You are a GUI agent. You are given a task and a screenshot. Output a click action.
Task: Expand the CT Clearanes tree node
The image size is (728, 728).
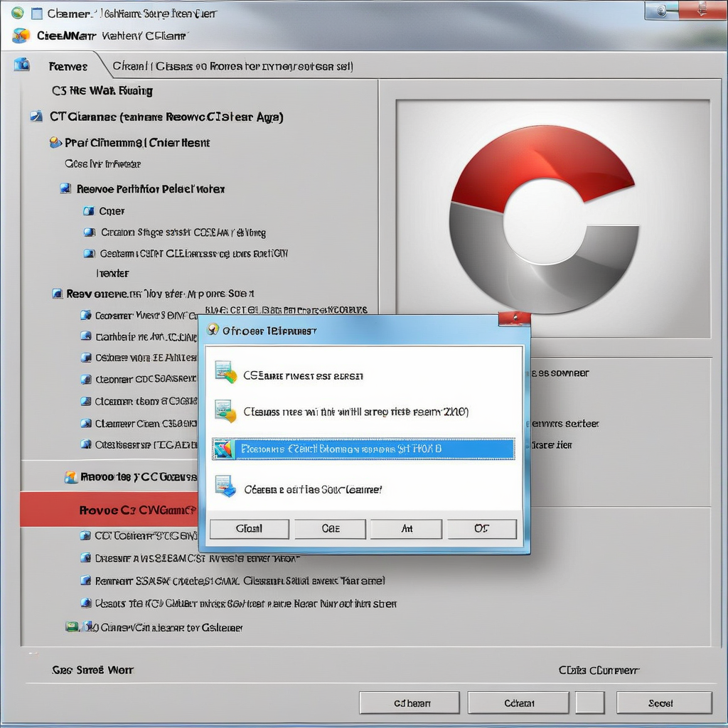[x=36, y=117]
